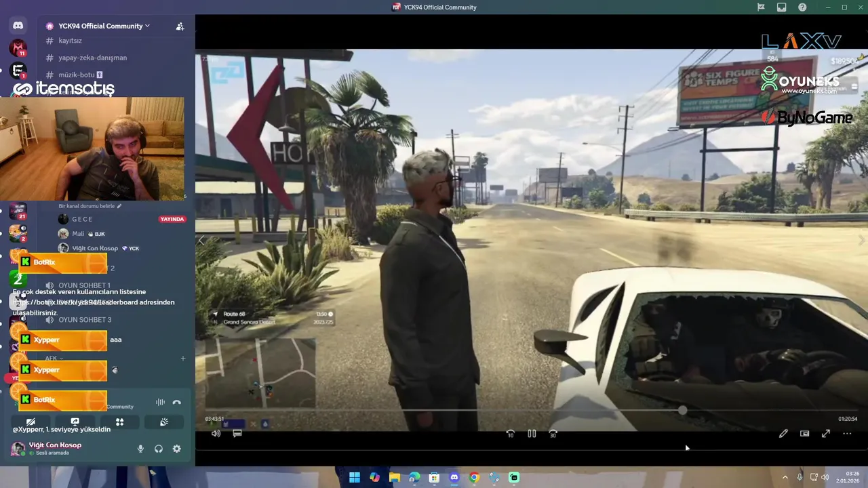Open server icon with 21 notification badge
868x488 pixels.
(18, 211)
